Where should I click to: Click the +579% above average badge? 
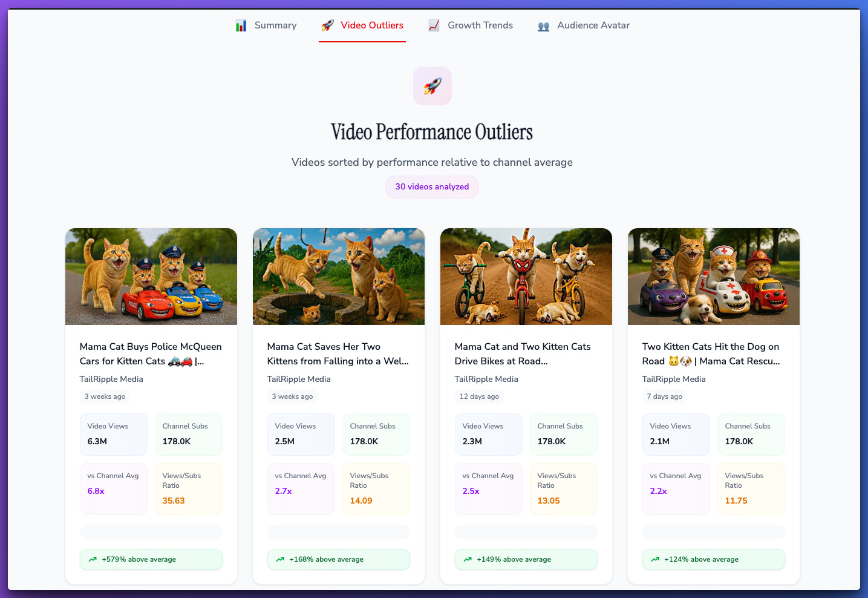tap(151, 559)
